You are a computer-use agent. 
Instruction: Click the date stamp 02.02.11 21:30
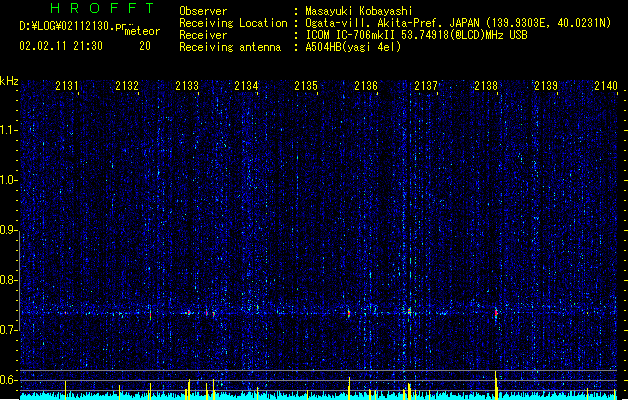coord(61,46)
